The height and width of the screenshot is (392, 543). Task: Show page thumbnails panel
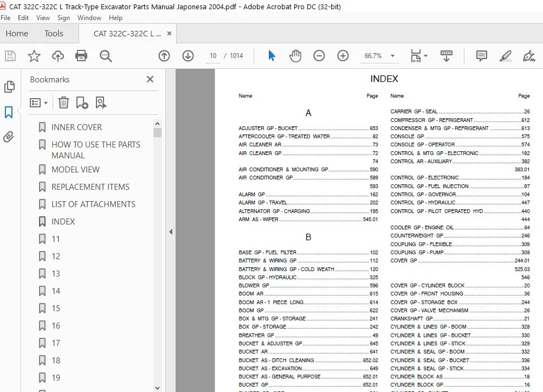9,87
